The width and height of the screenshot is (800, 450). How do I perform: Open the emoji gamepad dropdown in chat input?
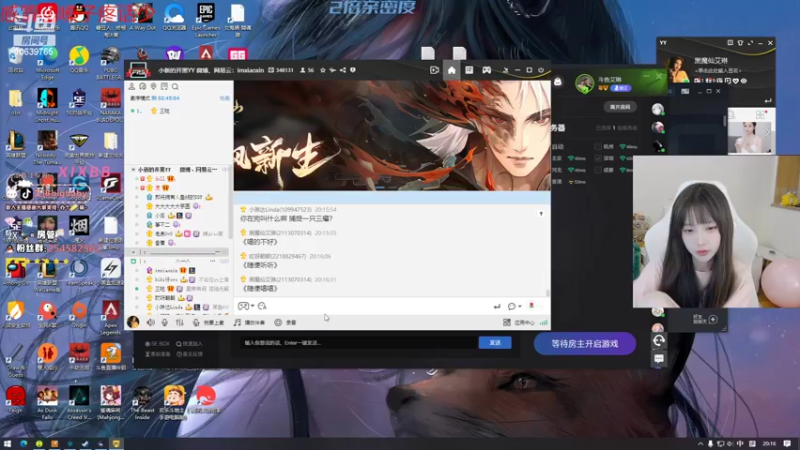[x=246, y=306]
